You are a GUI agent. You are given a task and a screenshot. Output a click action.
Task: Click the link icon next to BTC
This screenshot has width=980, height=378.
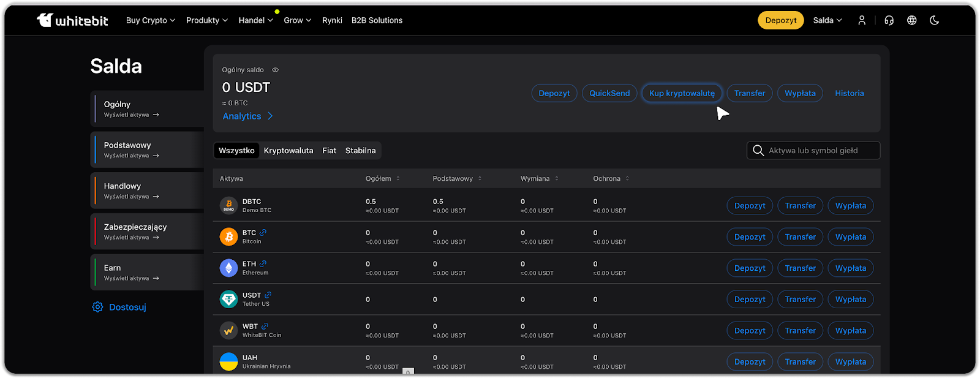pyautogui.click(x=263, y=233)
